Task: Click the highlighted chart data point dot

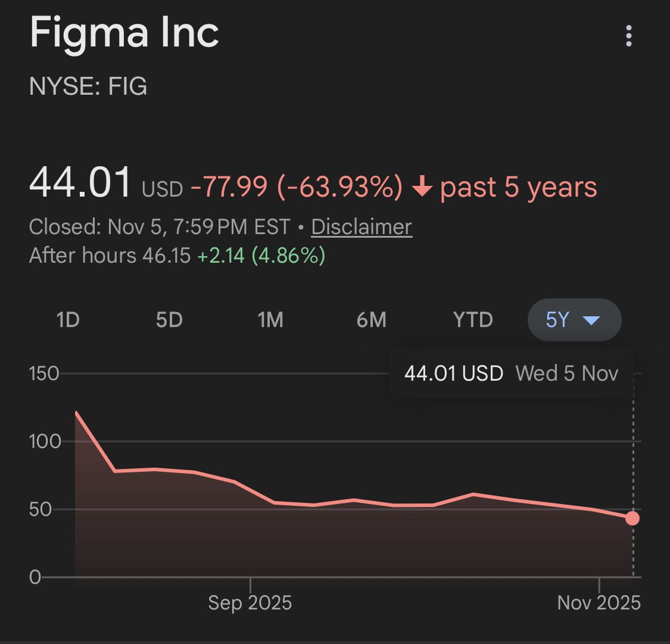Action: coord(632,518)
